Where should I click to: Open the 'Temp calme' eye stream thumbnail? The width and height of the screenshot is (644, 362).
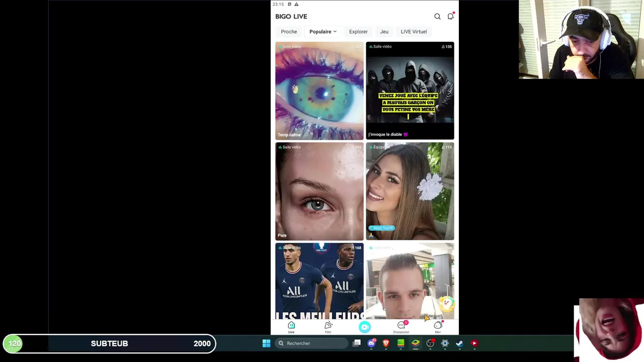[x=319, y=90]
